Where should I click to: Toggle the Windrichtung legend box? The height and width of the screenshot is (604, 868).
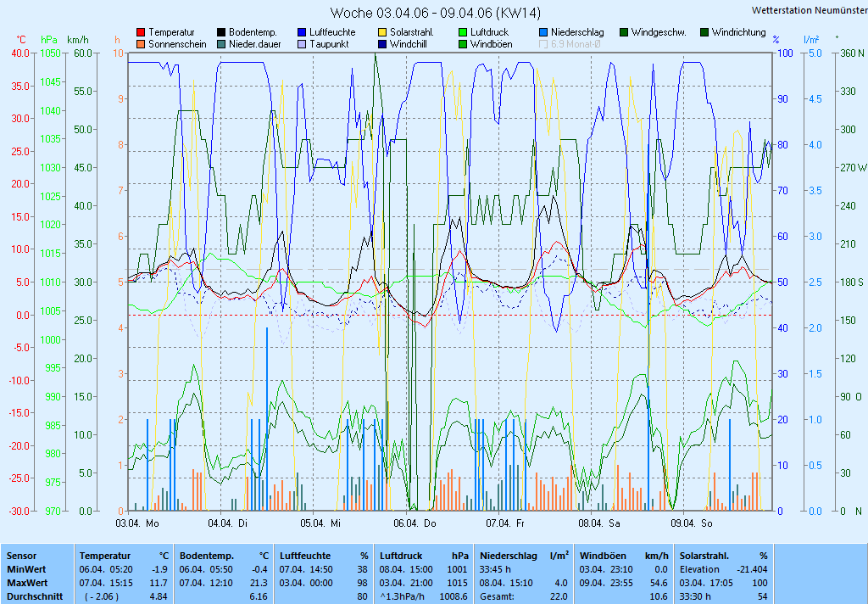tap(704, 32)
